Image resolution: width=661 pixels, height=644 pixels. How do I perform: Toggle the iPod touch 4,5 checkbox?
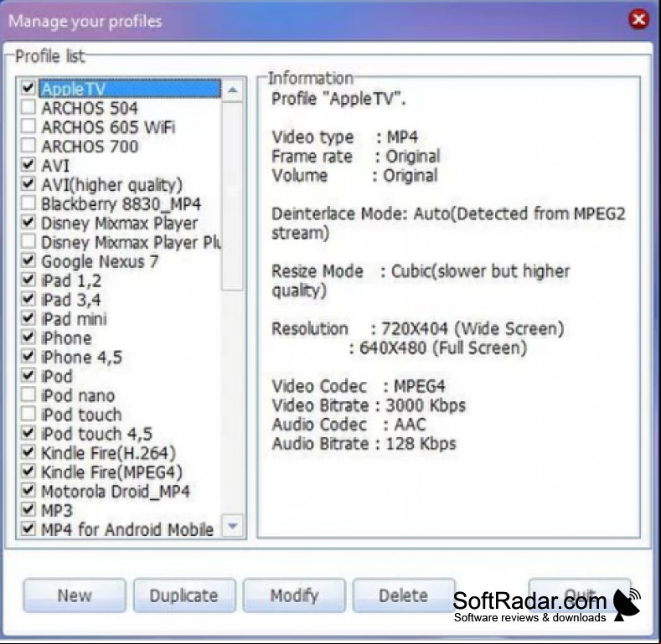28,433
